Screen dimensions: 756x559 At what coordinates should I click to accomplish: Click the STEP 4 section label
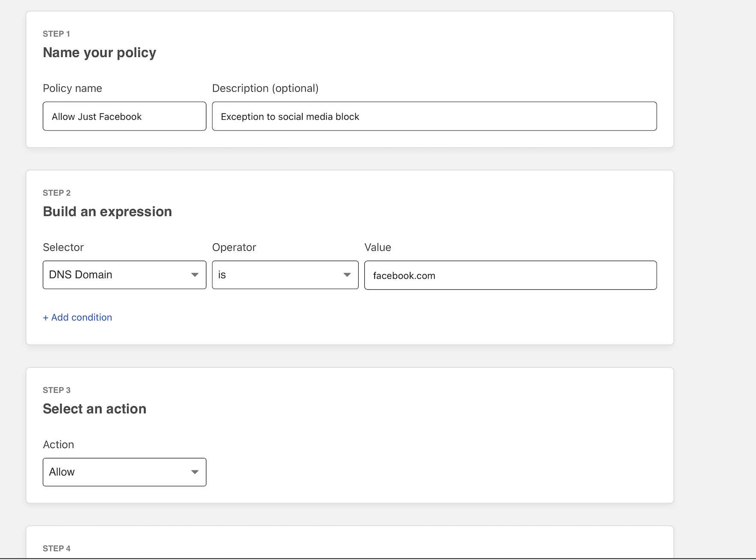click(x=57, y=548)
